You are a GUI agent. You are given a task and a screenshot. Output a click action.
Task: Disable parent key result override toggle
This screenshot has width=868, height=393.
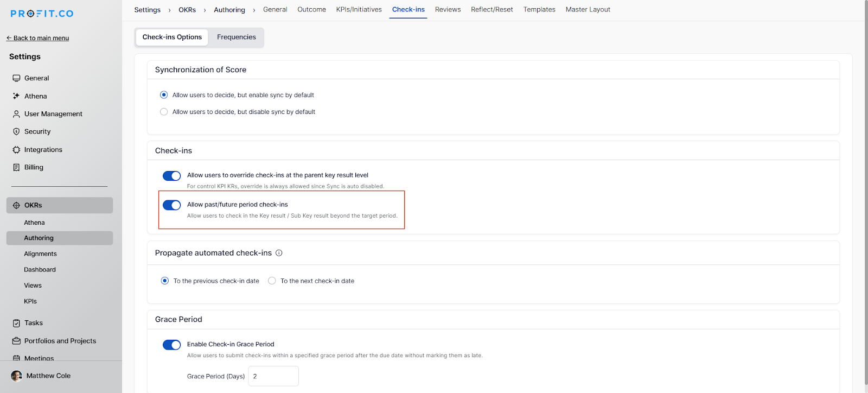pyautogui.click(x=171, y=176)
